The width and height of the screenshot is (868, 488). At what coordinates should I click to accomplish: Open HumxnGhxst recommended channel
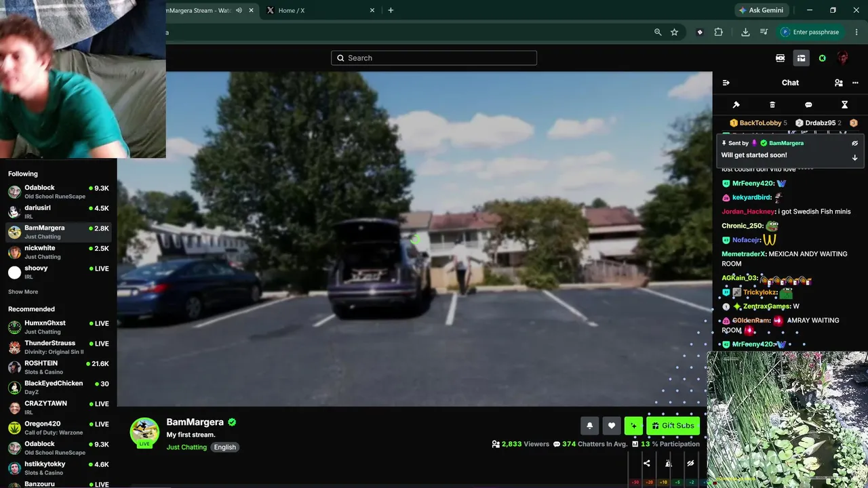coord(58,327)
